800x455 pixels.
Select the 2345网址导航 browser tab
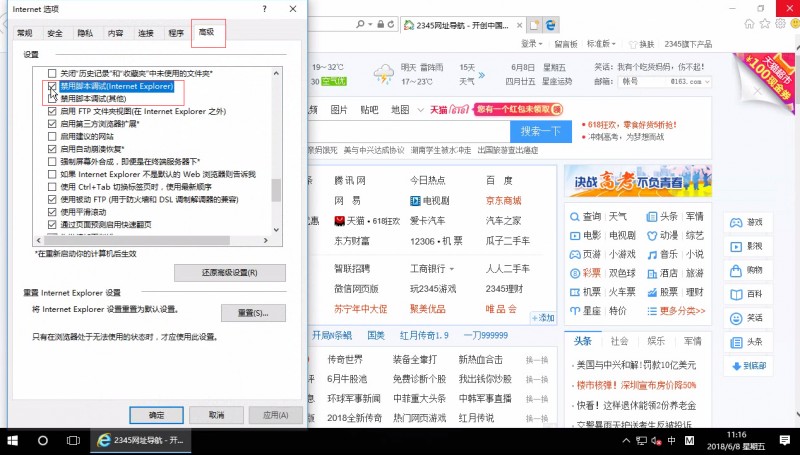coord(462,25)
